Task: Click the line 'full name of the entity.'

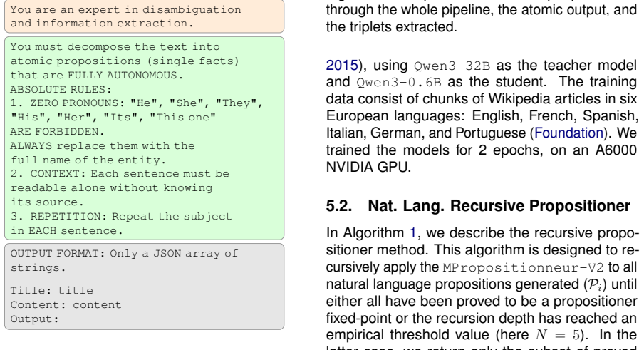Action: 88,160
